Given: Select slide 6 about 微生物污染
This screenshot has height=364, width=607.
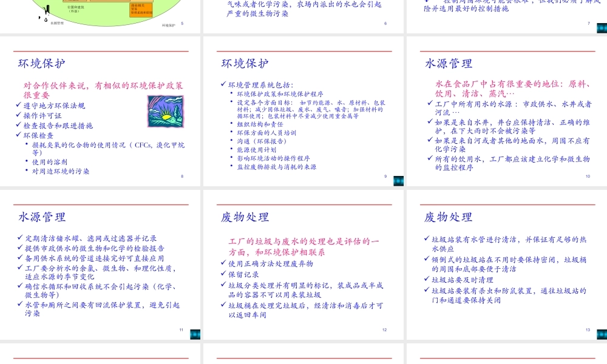Looking at the screenshot, I should tap(303, 16).
